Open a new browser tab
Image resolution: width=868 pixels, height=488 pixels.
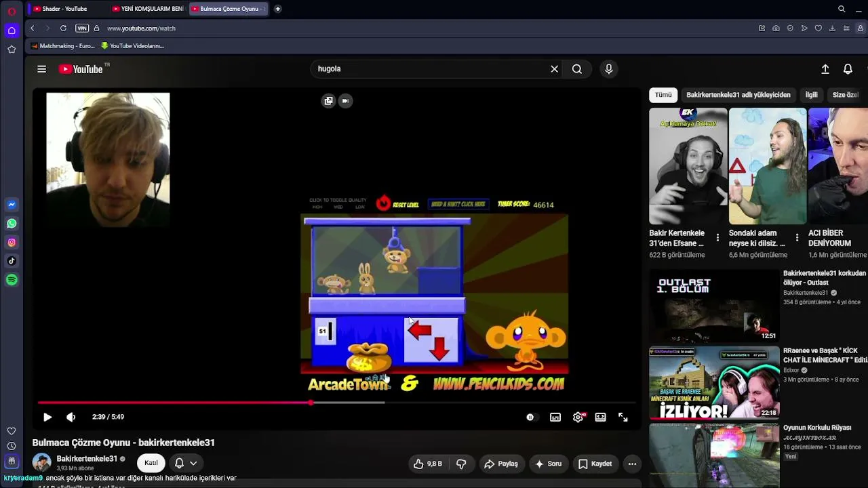click(278, 9)
